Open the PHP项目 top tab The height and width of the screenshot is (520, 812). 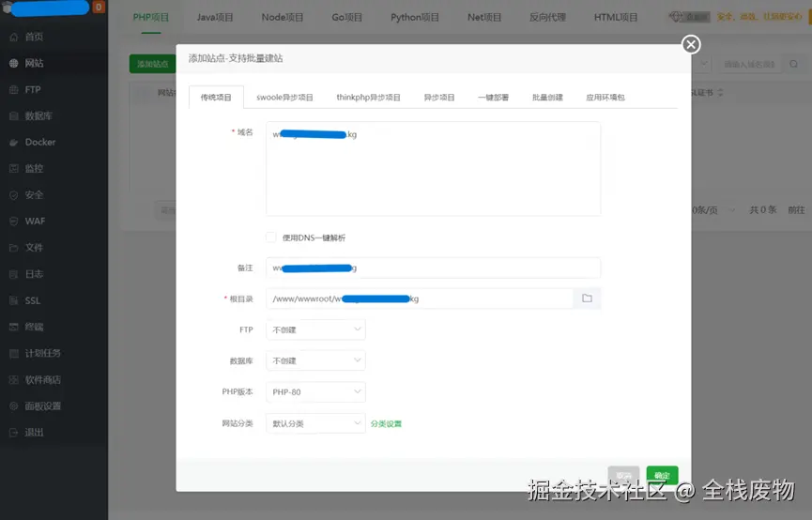coord(151,17)
